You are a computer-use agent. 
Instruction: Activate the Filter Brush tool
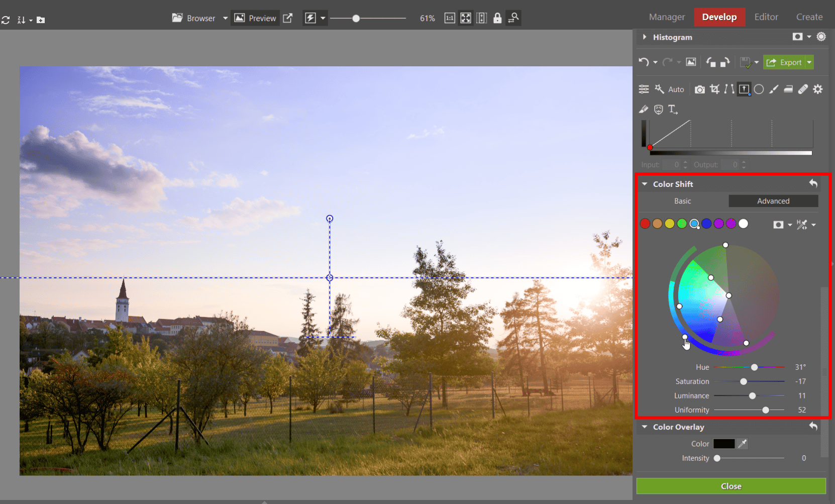[x=774, y=89]
